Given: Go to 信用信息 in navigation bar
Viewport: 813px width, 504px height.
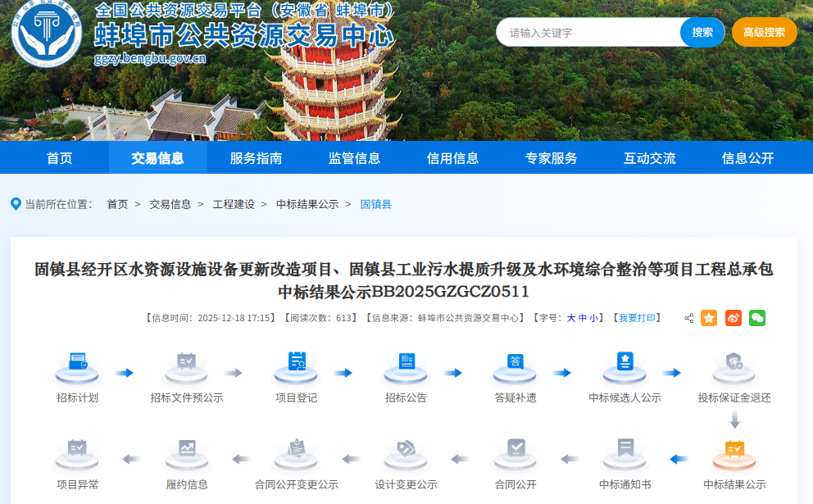Looking at the screenshot, I should click(452, 158).
